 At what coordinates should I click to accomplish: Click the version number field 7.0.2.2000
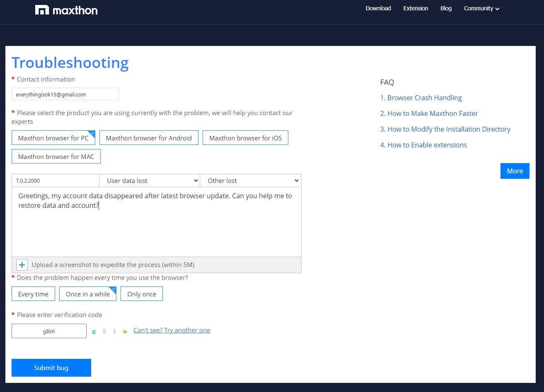[x=56, y=180]
